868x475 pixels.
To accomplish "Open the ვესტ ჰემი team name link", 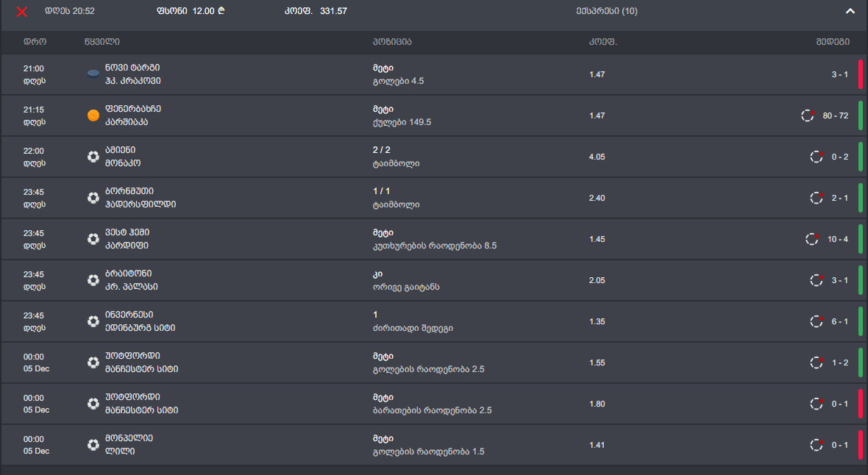I will coord(127,232).
